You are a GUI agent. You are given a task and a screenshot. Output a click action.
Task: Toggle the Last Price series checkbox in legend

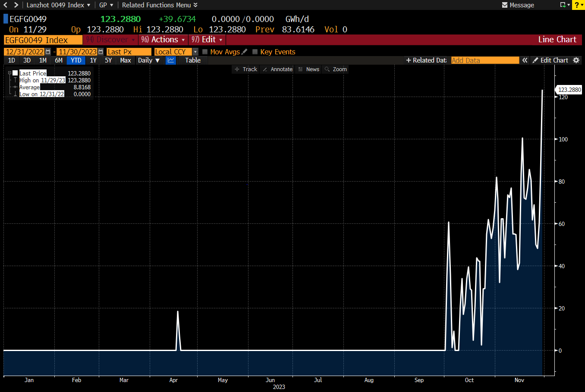(x=15, y=73)
